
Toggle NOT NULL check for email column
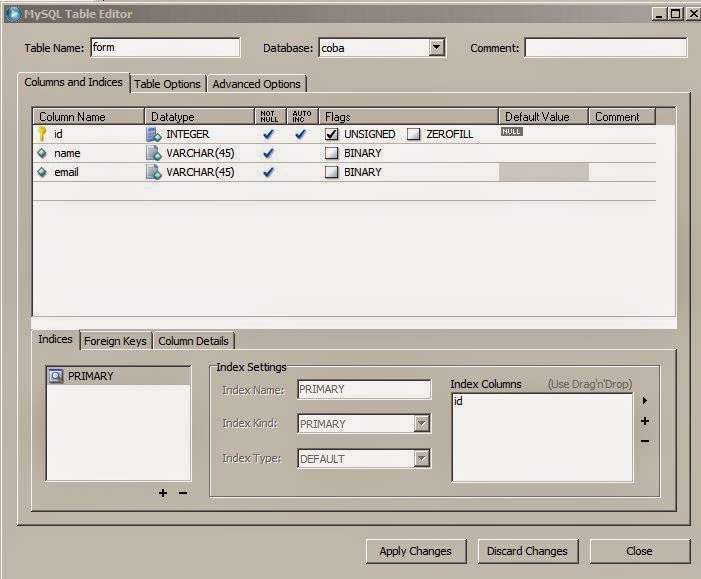[268, 172]
